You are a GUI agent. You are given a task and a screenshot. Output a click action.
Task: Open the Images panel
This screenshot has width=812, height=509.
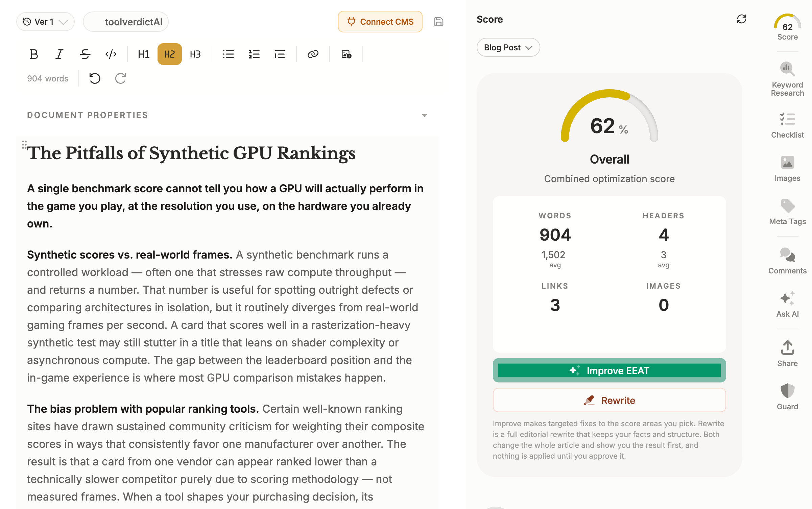click(788, 168)
